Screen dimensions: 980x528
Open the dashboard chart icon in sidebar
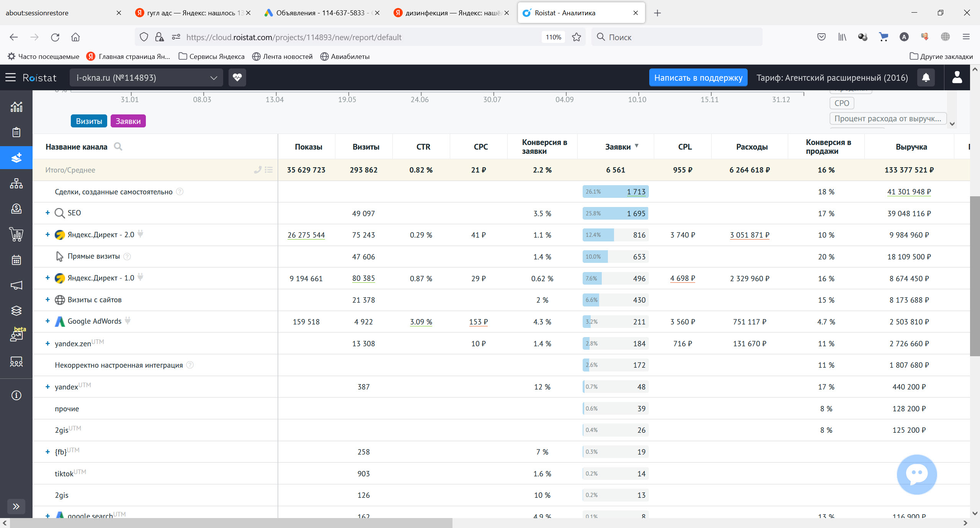click(16, 107)
